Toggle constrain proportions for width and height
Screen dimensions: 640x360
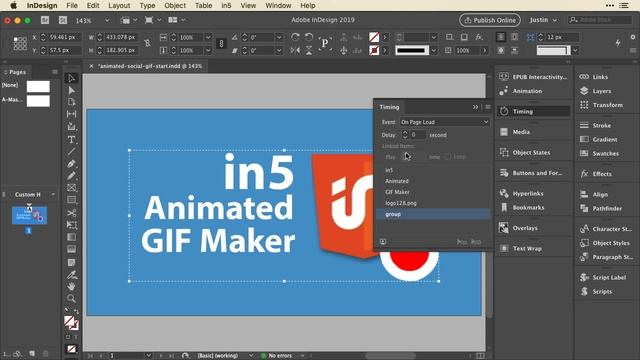(147, 43)
